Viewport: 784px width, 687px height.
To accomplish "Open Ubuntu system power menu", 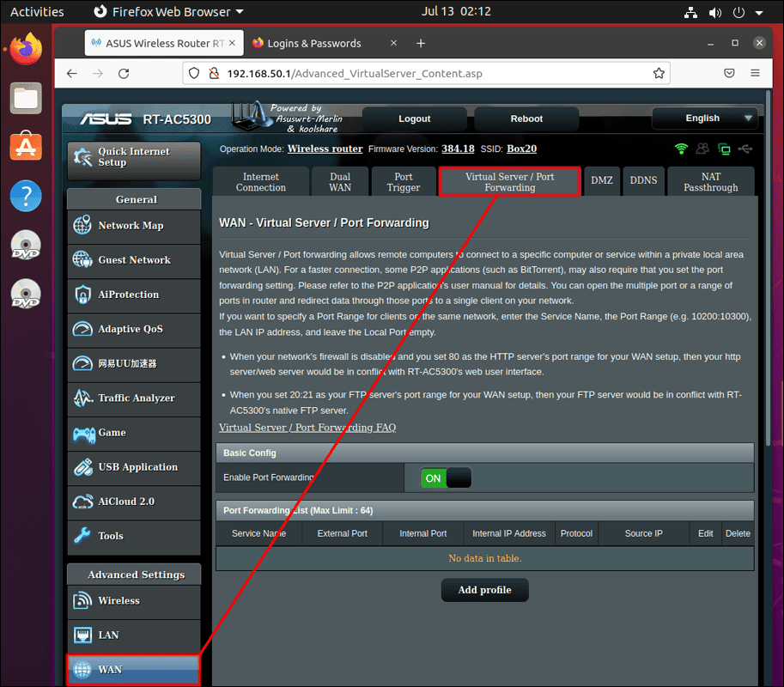I will [x=738, y=12].
